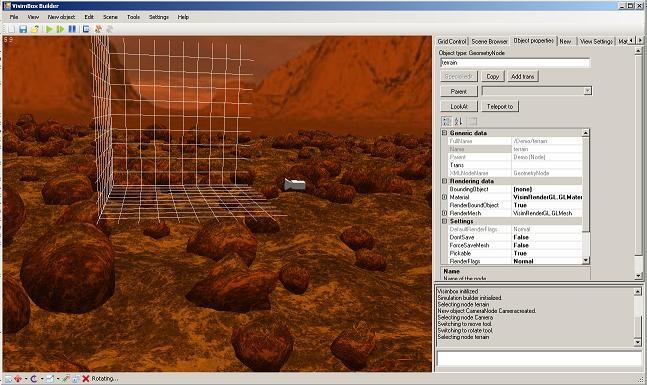Image resolution: width=647 pixels, height=385 pixels.
Task: Click the property grid scroll up arrow
Action: (x=586, y=132)
